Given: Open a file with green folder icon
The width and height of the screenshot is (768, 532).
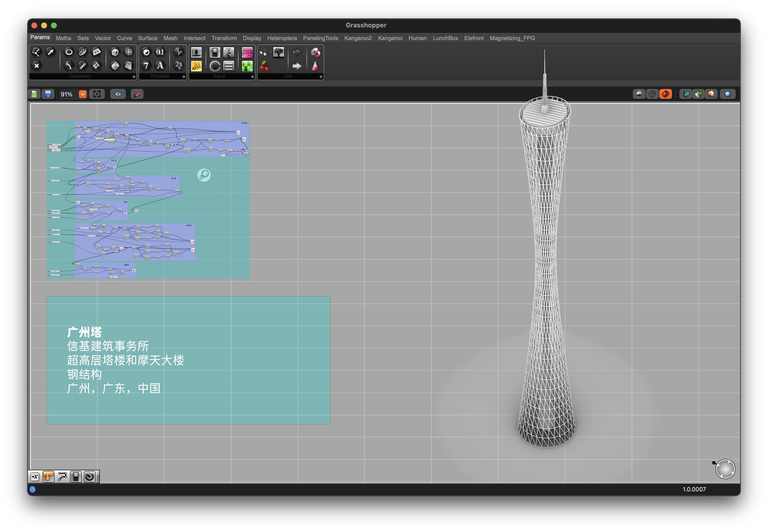Looking at the screenshot, I should tap(34, 94).
